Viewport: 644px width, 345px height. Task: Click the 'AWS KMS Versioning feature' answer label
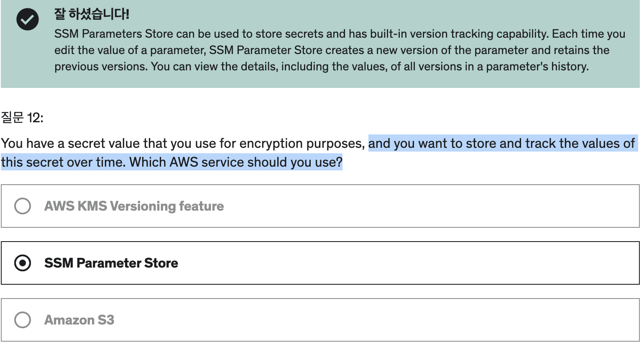pos(134,206)
